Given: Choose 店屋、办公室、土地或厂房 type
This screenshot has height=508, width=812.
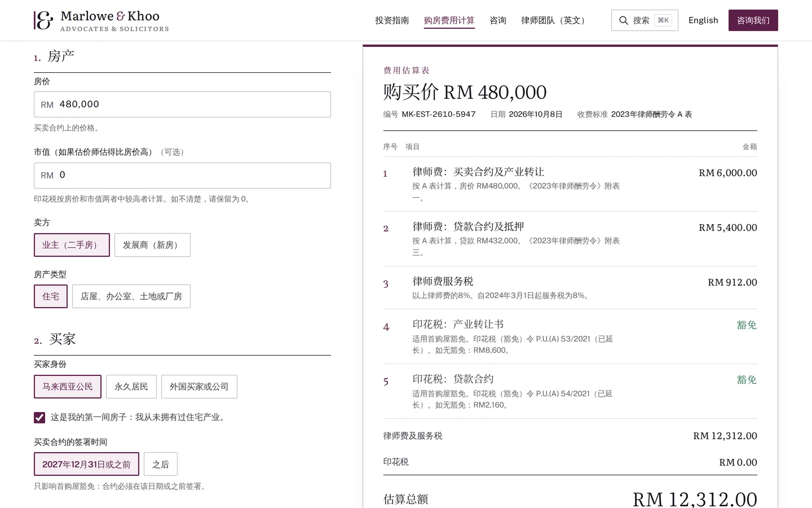Looking at the screenshot, I should coord(131,296).
